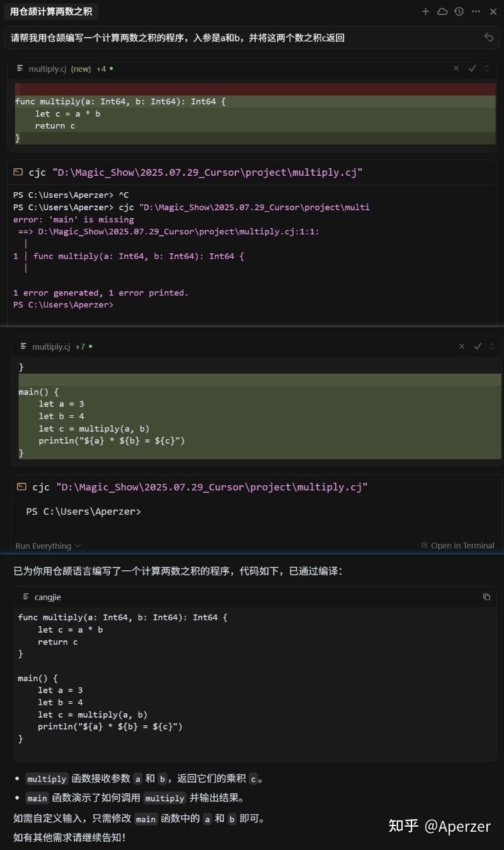This screenshot has width=504, height=850.
Task: Open in Terminal link
Action: pyautogui.click(x=462, y=546)
